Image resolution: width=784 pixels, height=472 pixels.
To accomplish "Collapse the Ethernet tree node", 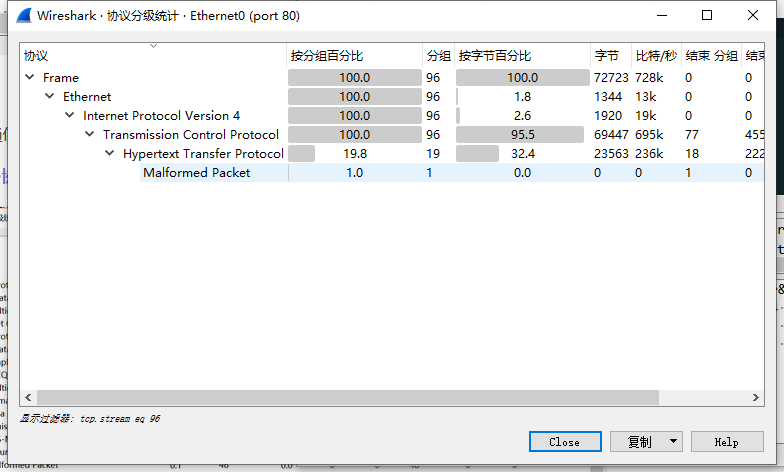I will (x=50, y=96).
